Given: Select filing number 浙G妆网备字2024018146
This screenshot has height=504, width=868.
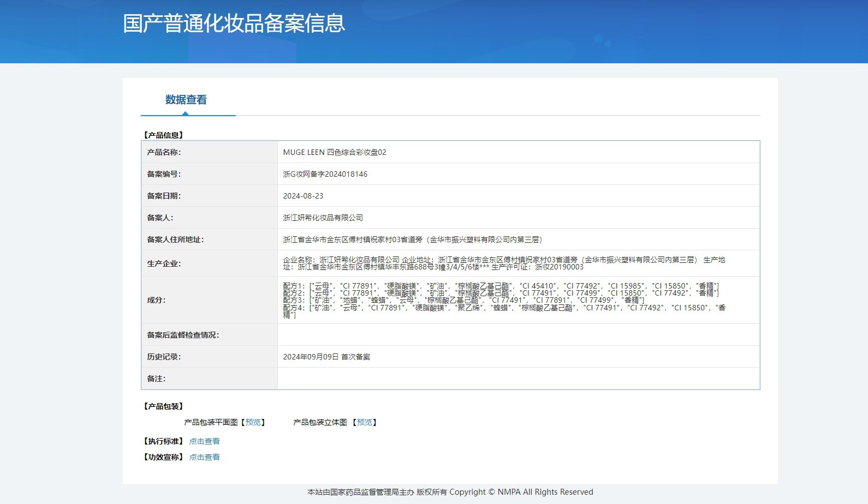Looking at the screenshot, I should 325,174.
